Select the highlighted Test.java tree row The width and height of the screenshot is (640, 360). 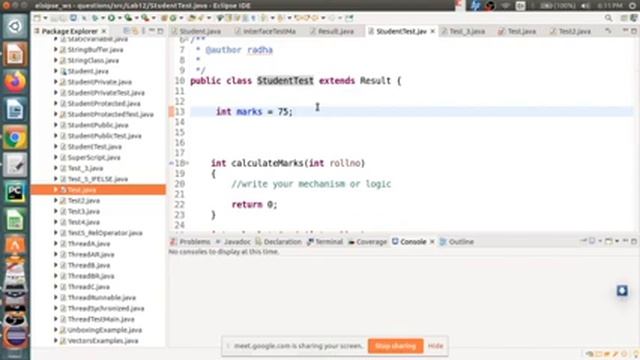(98, 190)
